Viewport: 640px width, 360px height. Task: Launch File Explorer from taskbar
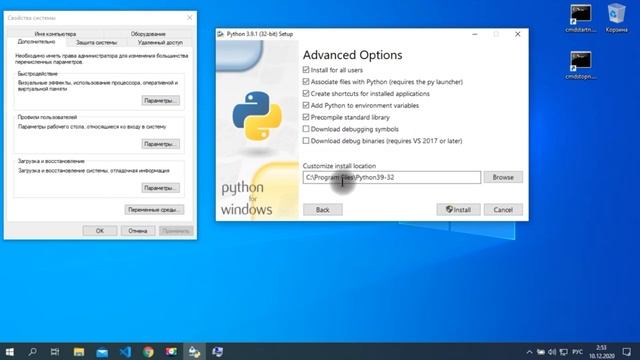click(x=79, y=351)
